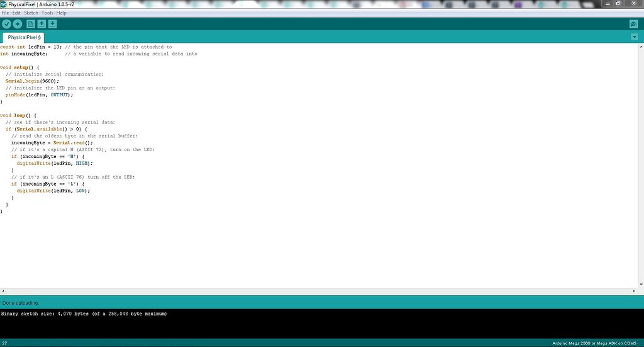Click the Open sketch up-arrow icon
Viewport: 644px width, 347px height.
point(42,25)
